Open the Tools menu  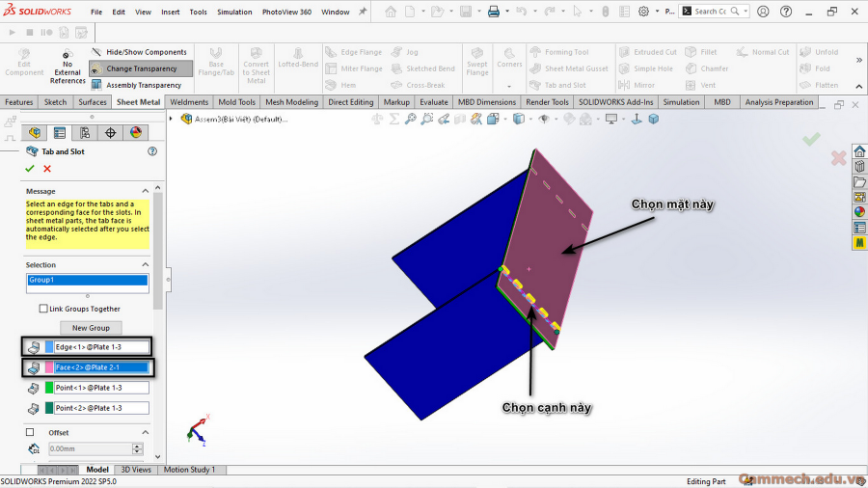tap(198, 12)
